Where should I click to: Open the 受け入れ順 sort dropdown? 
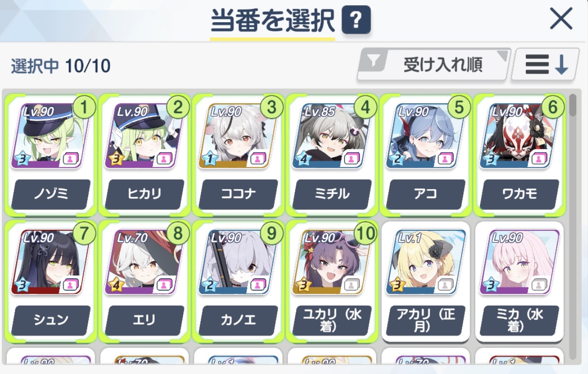click(434, 64)
